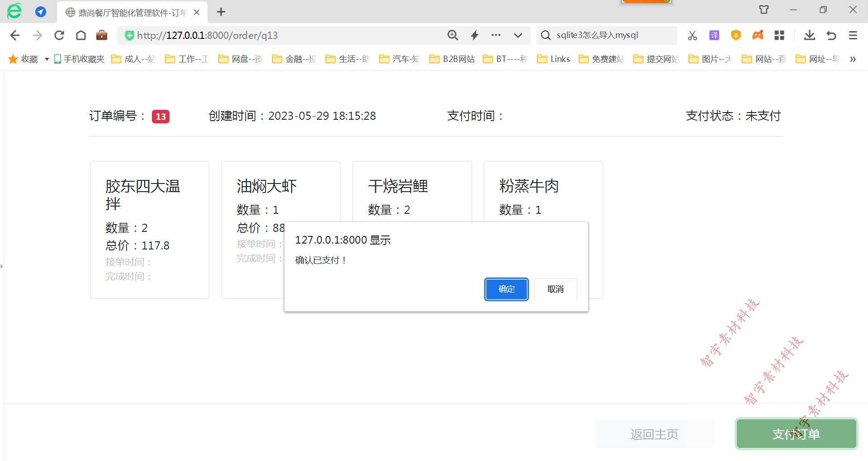Open the 工作--工 bookmark folder
Viewport: 868px width, 461px height.
[187, 59]
